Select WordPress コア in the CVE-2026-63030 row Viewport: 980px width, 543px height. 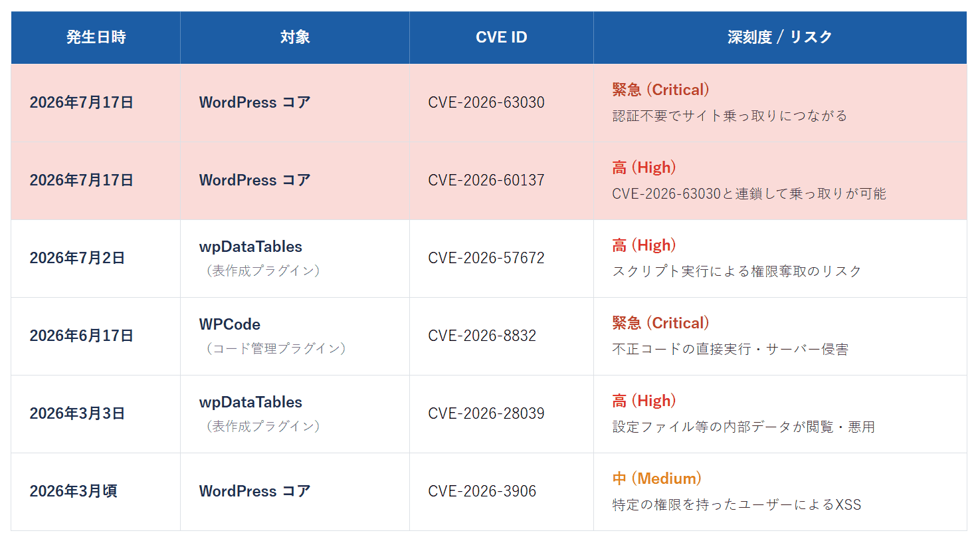pyautogui.click(x=254, y=102)
